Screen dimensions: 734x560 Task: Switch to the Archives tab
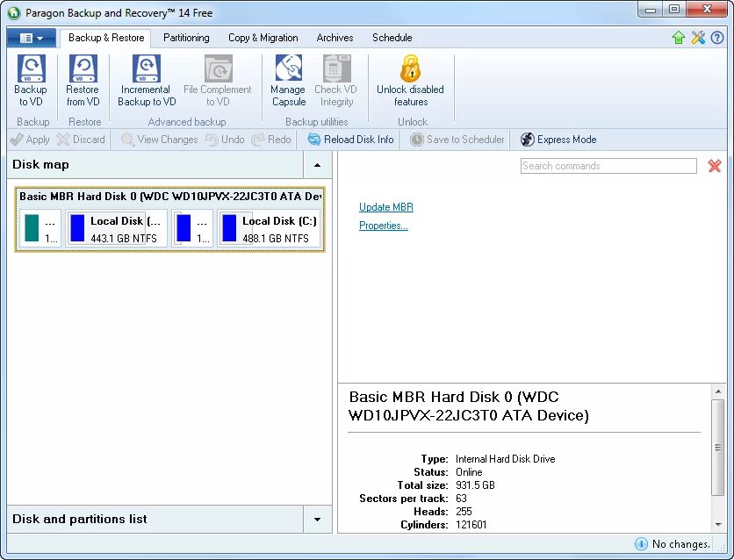(x=335, y=38)
